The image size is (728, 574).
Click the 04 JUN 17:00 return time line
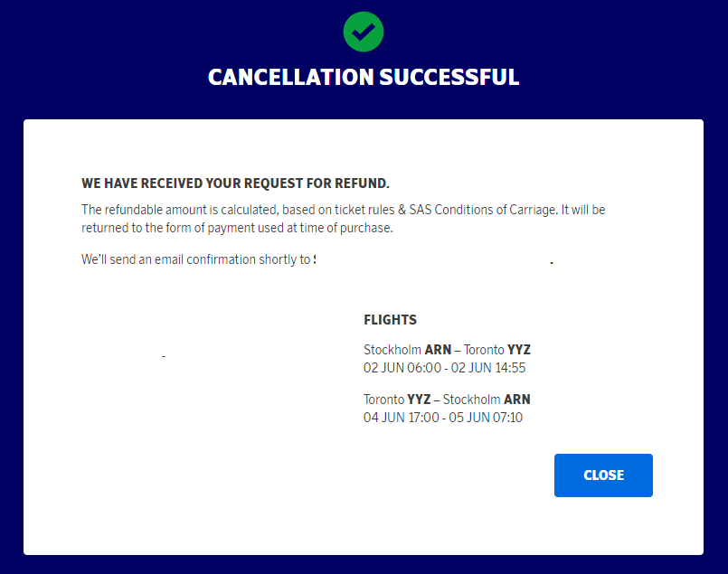point(443,418)
